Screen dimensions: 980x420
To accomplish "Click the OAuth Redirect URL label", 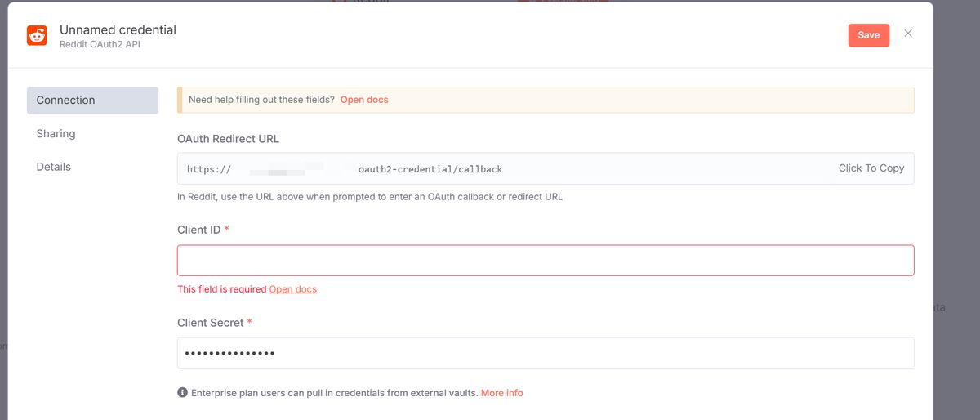I will [x=228, y=139].
